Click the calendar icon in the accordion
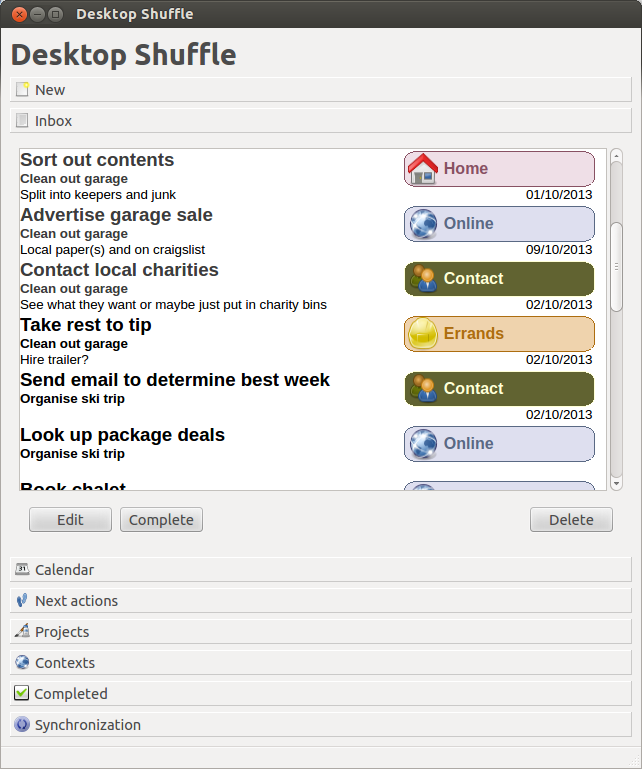This screenshot has height=769, width=642. [x=22, y=570]
